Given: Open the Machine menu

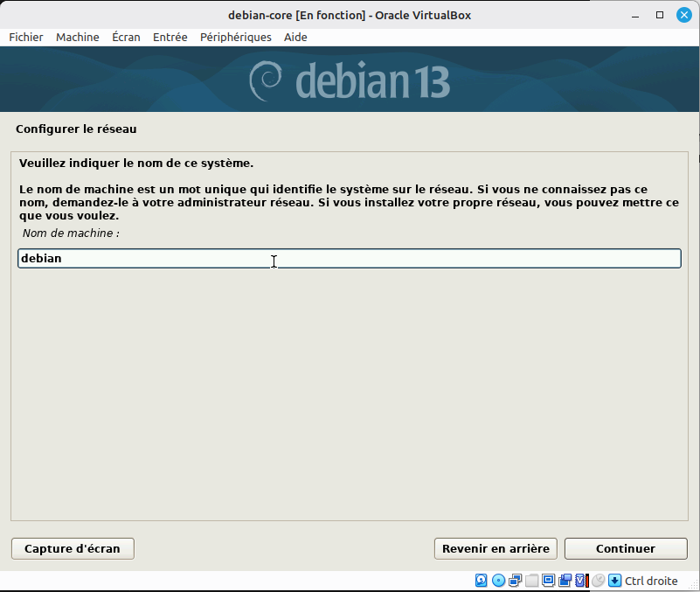Looking at the screenshot, I should [78, 37].
